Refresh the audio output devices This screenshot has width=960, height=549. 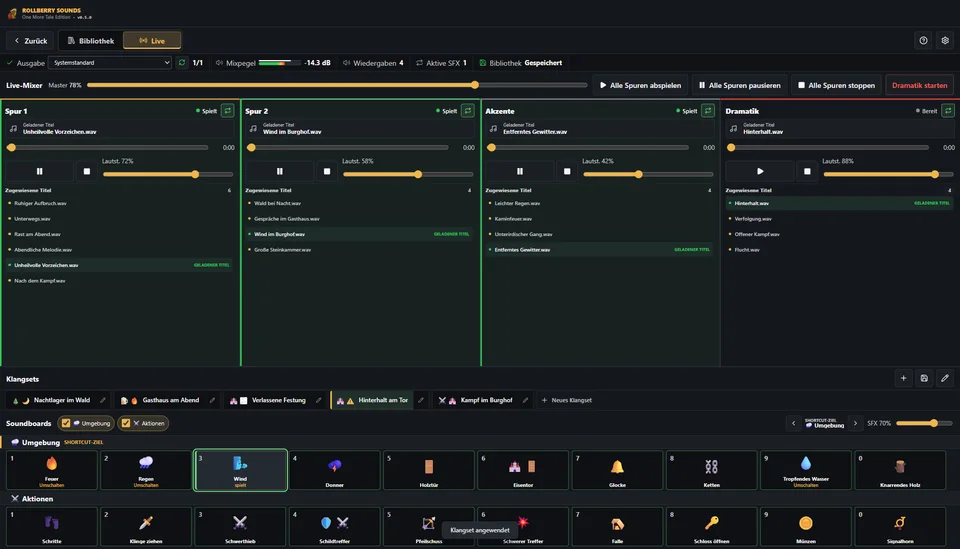tap(182, 62)
